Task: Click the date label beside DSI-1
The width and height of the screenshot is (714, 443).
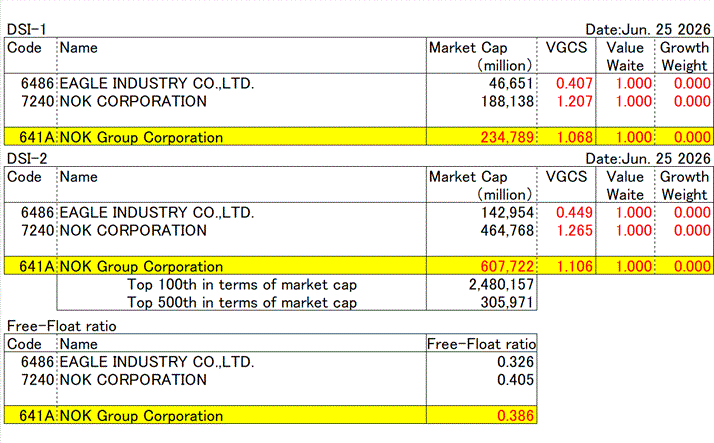Action: pos(648,30)
